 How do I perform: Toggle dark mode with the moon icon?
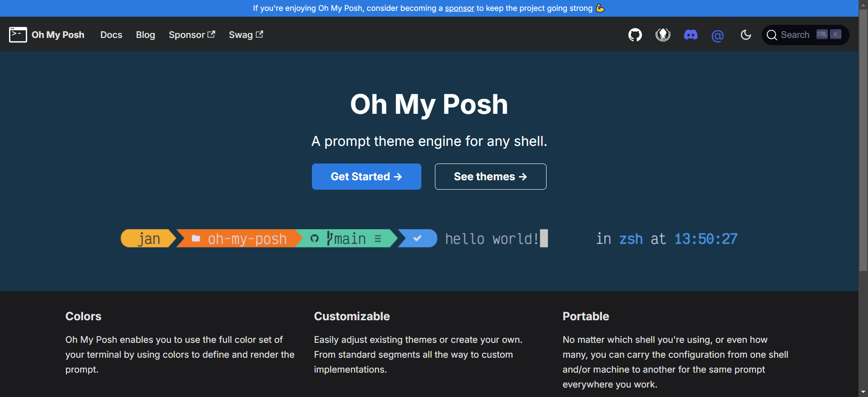click(x=746, y=35)
